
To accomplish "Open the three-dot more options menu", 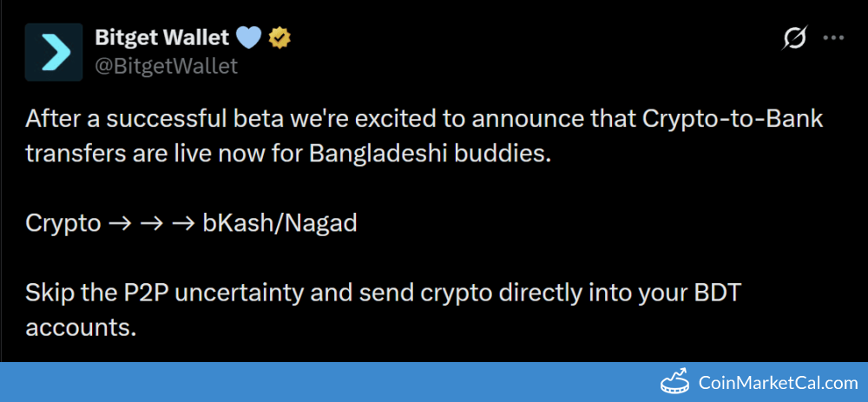I will click(x=833, y=38).
